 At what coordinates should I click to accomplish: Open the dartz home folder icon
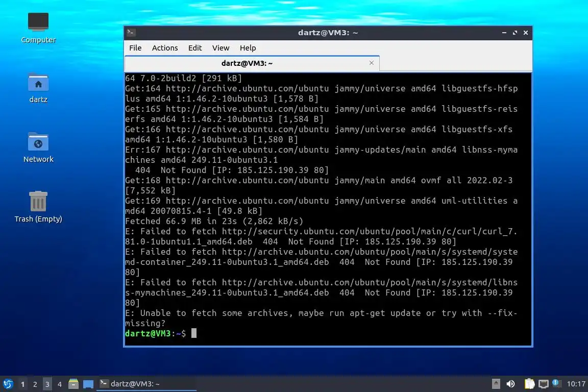pos(38,88)
